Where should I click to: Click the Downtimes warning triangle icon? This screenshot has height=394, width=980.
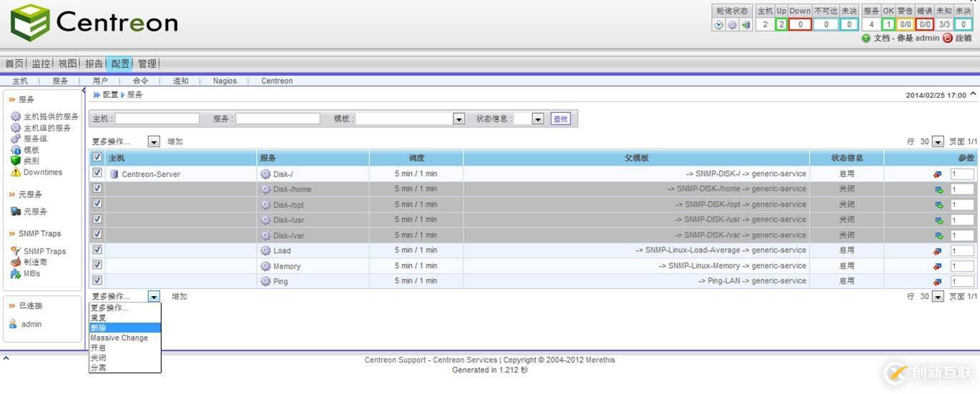(x=16, y=172)
